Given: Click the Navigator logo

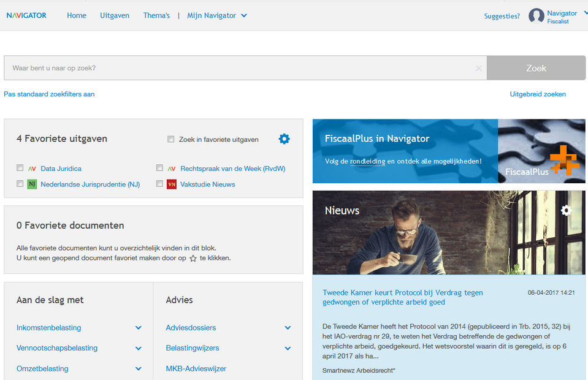Looking at the screenshot, I should [x=26, y=15].
